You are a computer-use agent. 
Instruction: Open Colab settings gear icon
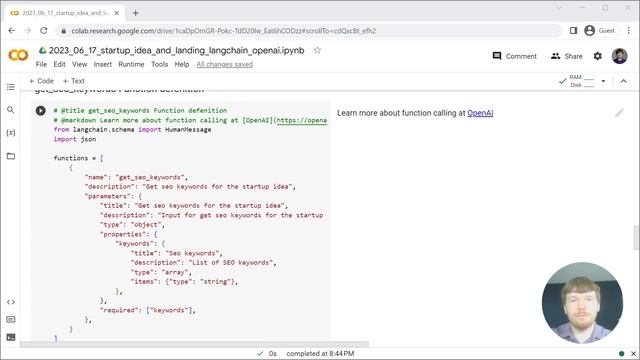pyautogui.click(x=598, y=56)
